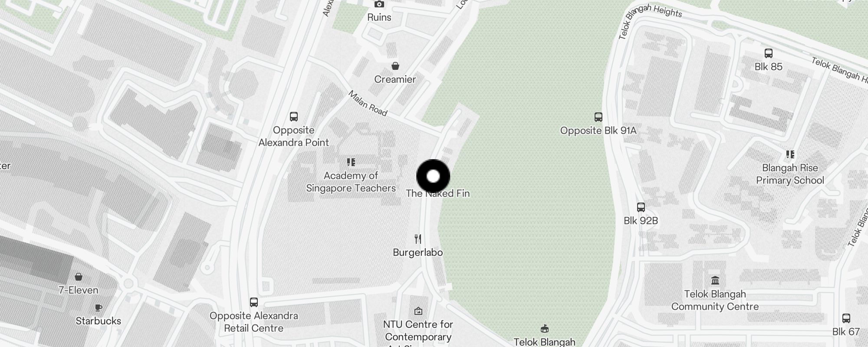Click the bus stop icon at Opposite Alexandra Point
Image resolution: width=868 pixels, height=347 pixels.
pyautogui.click(x=294, y=117)
